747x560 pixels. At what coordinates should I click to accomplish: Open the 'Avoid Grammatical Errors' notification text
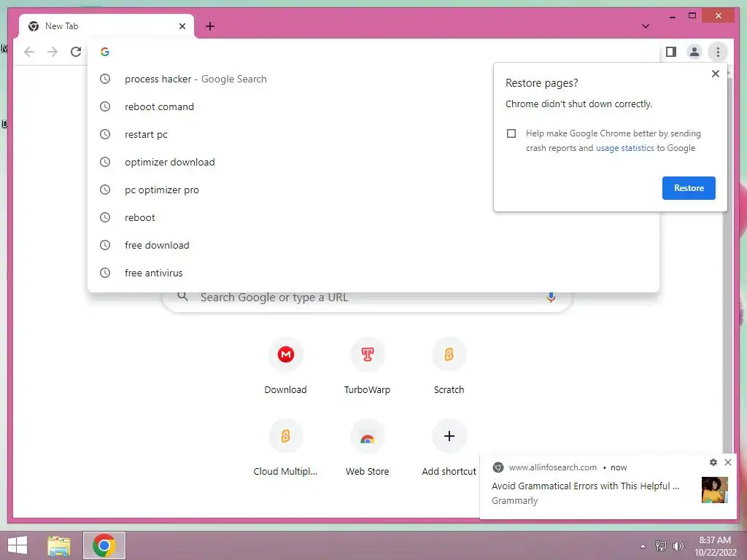pyautogui.click(x=586, y=486)
